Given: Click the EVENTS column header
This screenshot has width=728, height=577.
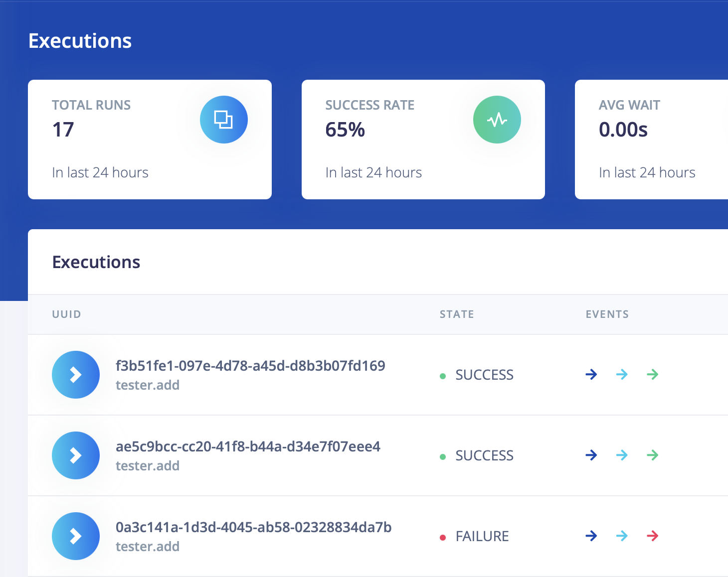Looking at the screenshot, I should click(607, 314).
